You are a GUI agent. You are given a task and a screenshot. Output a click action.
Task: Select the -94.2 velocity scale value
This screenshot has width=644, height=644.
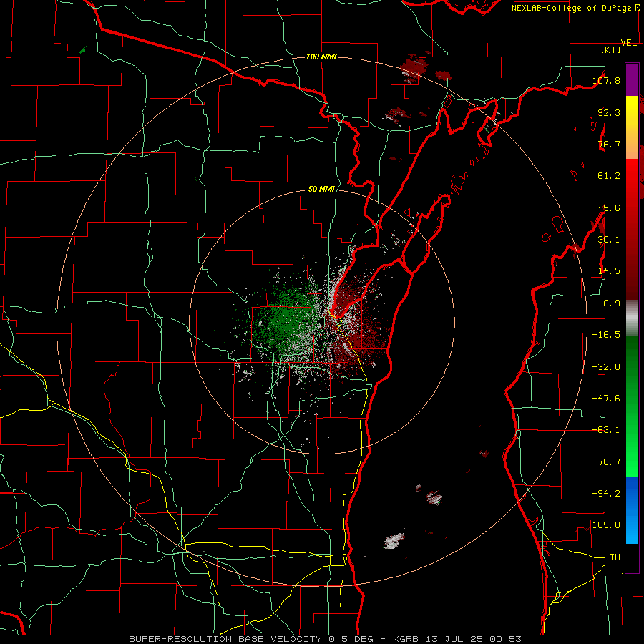(x=606, y=493)
